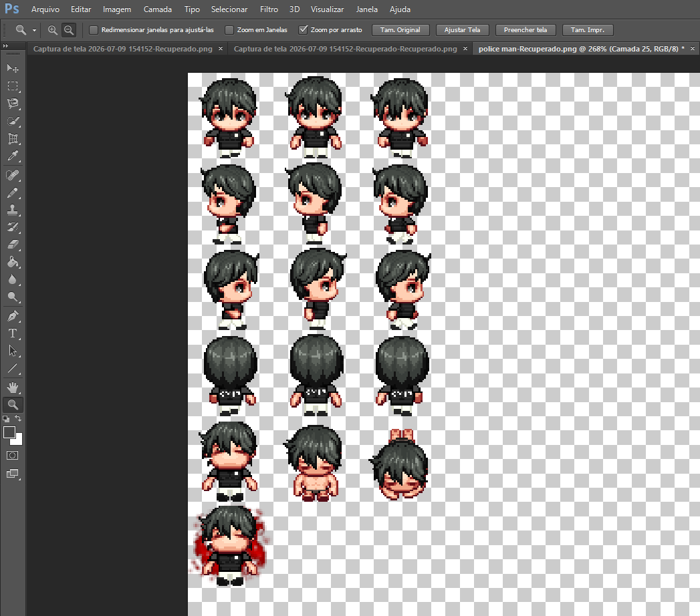Pick the Eraser tool

13,245
